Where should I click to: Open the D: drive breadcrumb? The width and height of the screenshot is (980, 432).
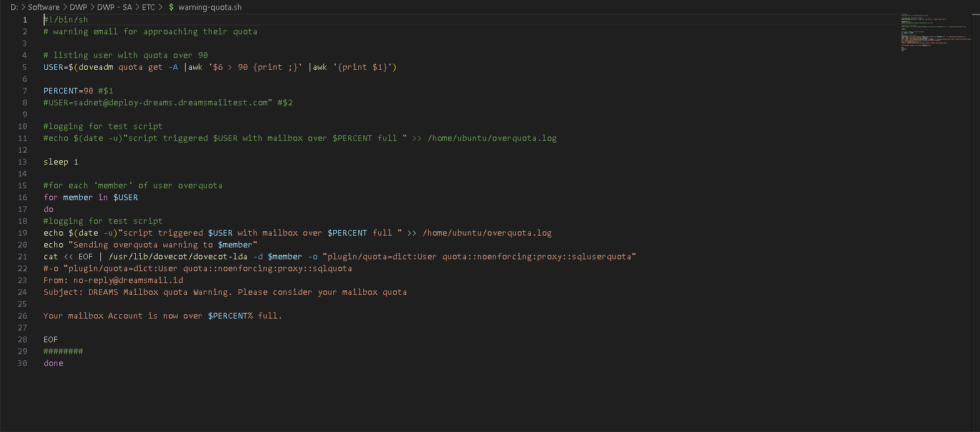click(x=14, y=7)
